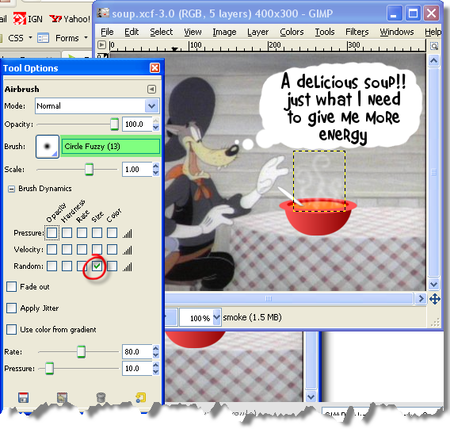Restore saved tool options icon
450x429 pixels.
(x=62, y=397)
